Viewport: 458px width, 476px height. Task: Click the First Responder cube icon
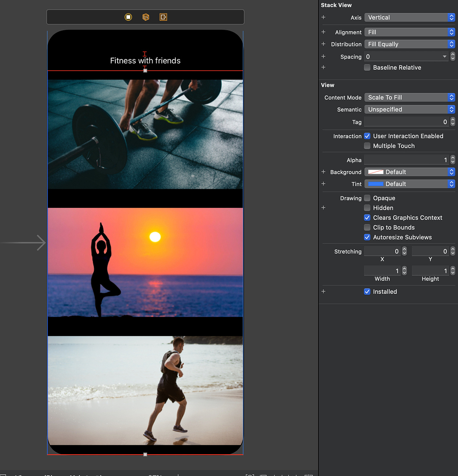click(x=146, y=17)
